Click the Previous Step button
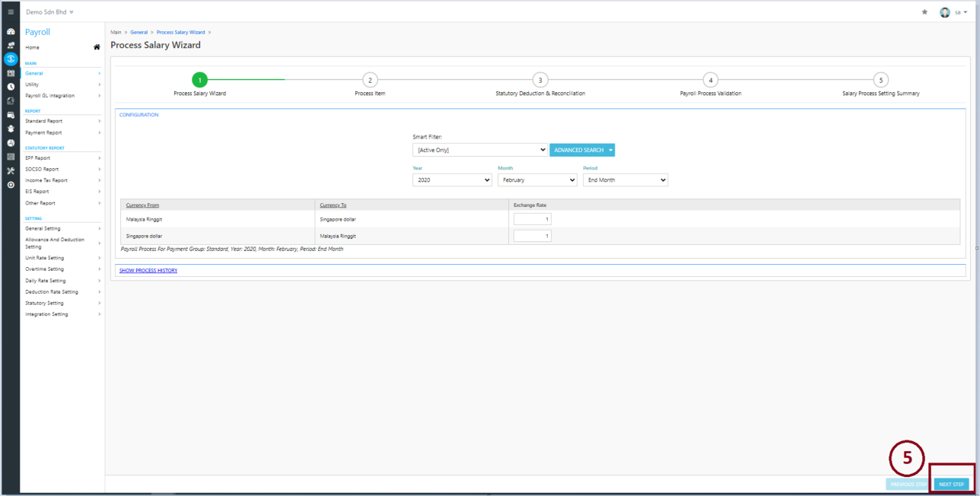Viewport: 980px width, 496px height. click(908, 485)
